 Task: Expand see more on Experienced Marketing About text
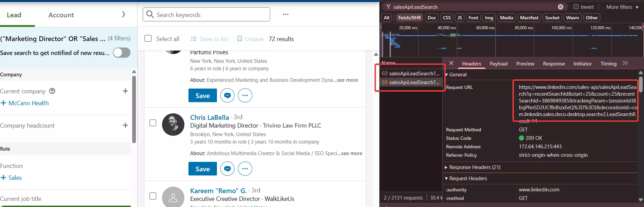347,80
